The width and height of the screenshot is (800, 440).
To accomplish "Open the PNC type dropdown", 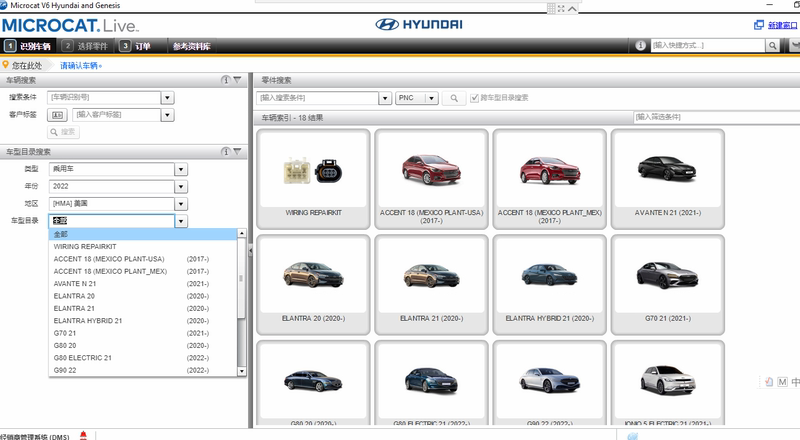I will point(417,98).
